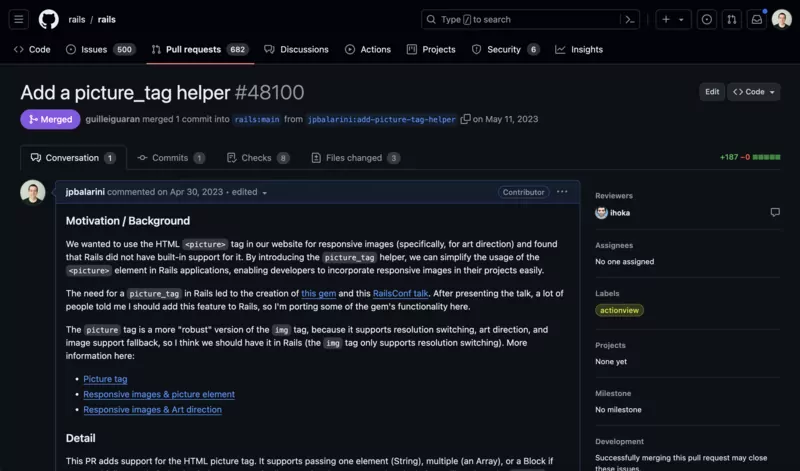Open the Discussions tab
The height and width of the screenshot is (471, 800).
pos(296,49)
